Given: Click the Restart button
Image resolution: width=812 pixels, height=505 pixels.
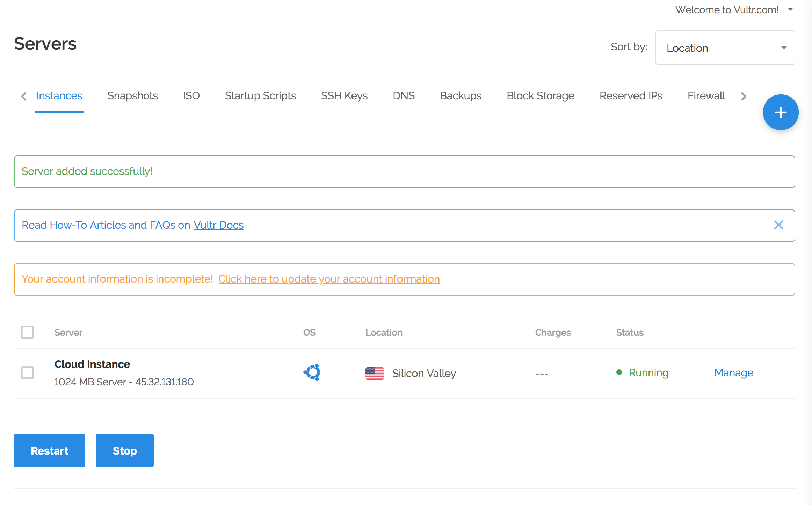Looking at the screenshot, I should pyautogui.click(x=50, y=450).
